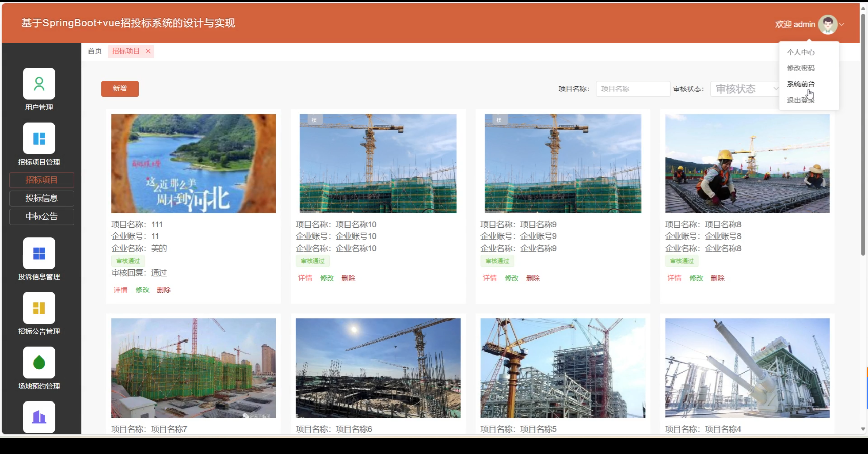This screenshot has height=454, width=868.
Task: Choose 退出登录 in the dropdown menu
Action: tap(801, 100)
